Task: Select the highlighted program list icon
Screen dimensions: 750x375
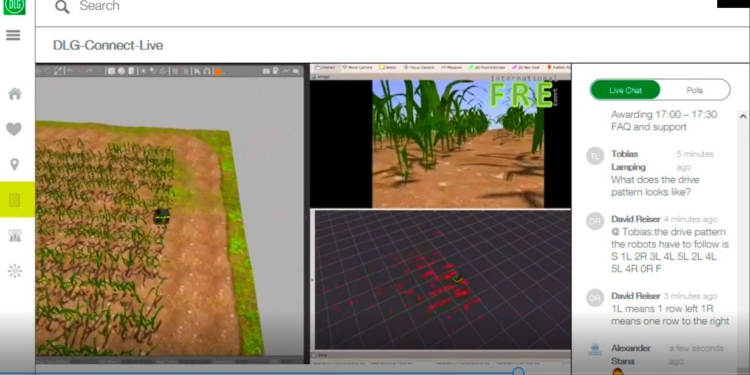Action: point(15,200)
